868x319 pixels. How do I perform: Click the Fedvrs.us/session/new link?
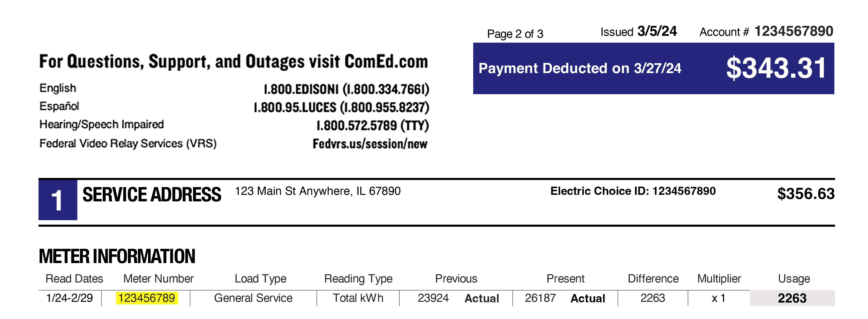[370, 144]
